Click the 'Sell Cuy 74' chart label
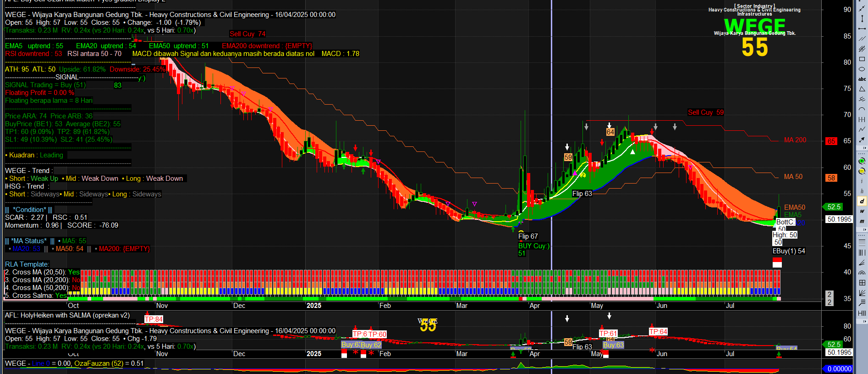Image resolution: width=868 pixels, height=374 pixels. tap(247, 34)
